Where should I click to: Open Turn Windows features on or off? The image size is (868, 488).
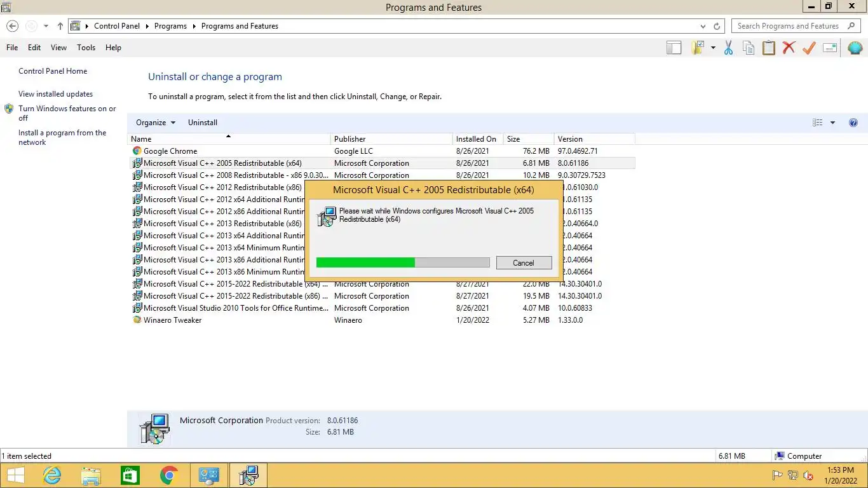[x=67, y=113]
